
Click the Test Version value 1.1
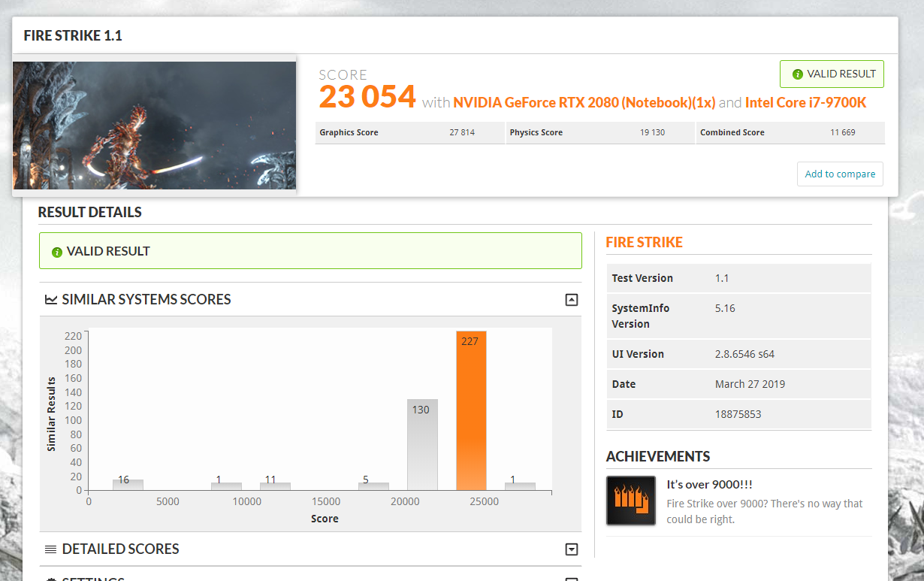(x=722, y=278)
